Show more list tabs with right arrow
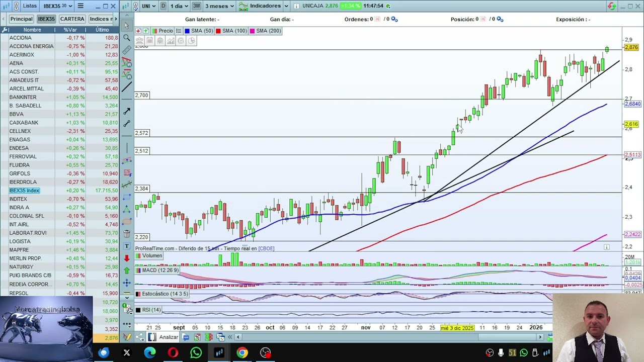The height and width of the screenshot is (362, 644). coord(116,19)
